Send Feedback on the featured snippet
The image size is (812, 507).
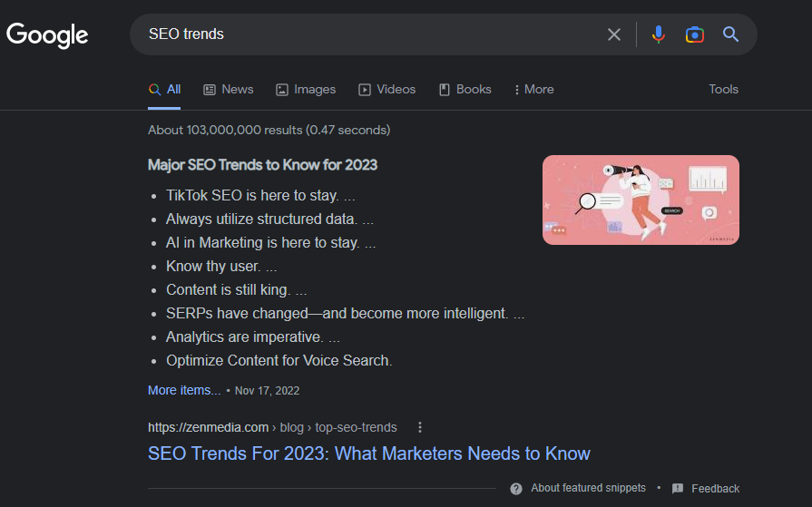click(x=715, y=488)
